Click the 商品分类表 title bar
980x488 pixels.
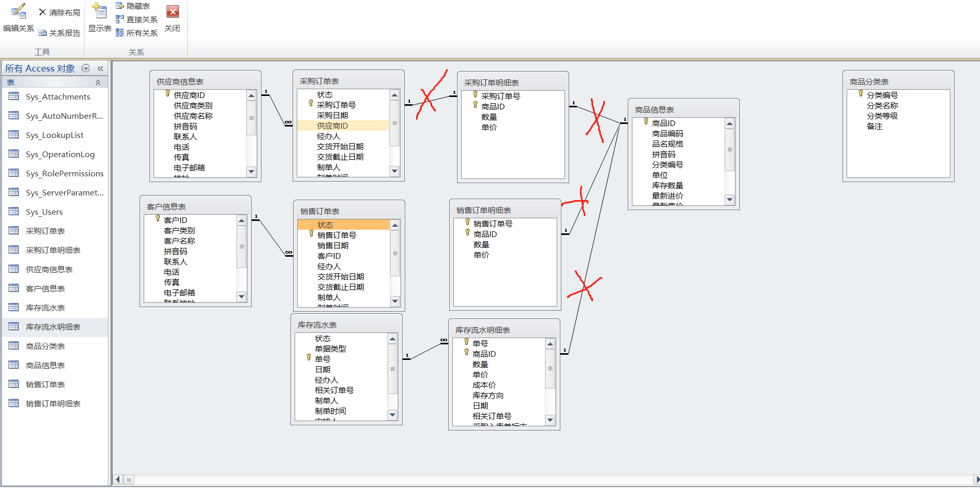[898, 81]
